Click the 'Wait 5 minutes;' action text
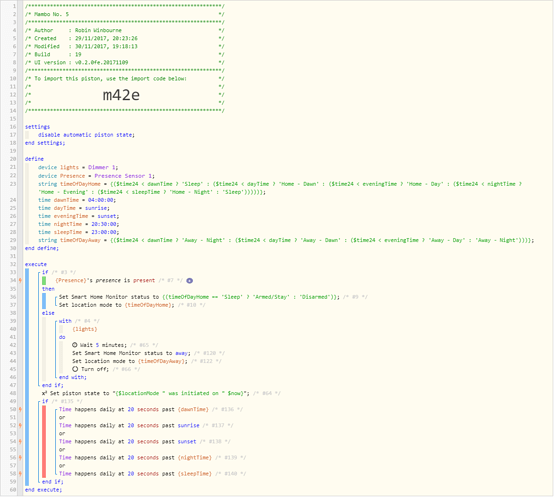 coord(104,346)
